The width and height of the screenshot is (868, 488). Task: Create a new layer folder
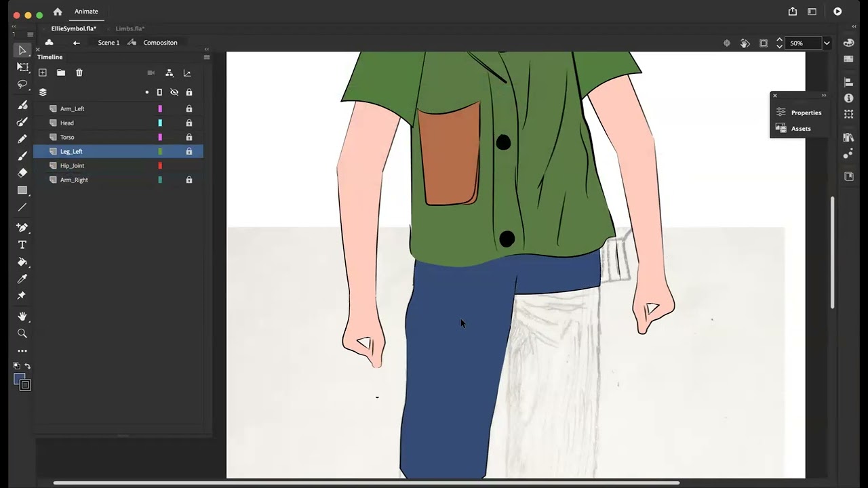[61, 73]
